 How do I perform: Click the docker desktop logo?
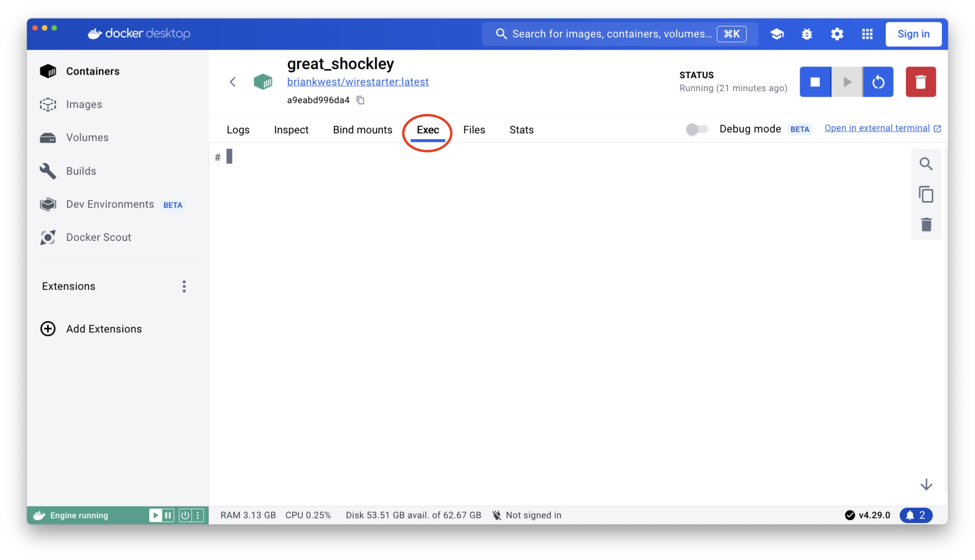[x=139, y=33]
